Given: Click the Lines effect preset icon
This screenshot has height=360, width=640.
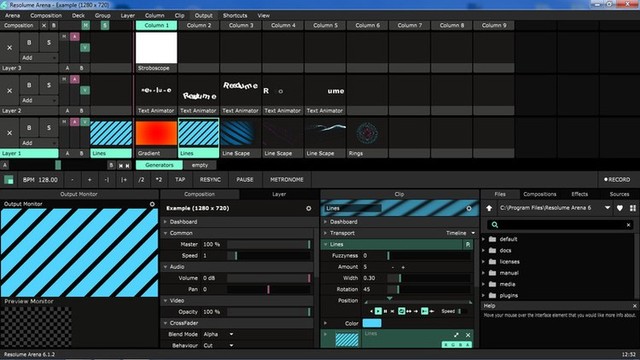Looking at the screenshot, I should (468, 244).
